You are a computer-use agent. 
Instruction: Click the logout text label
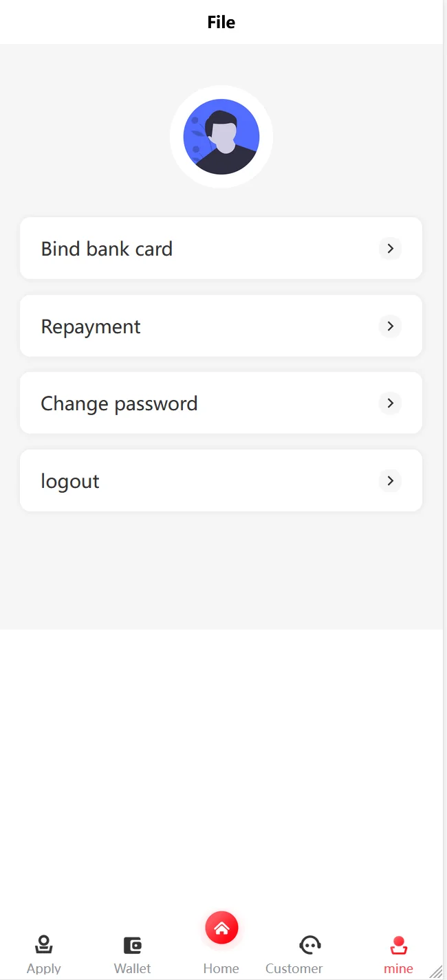coord(70,481)
